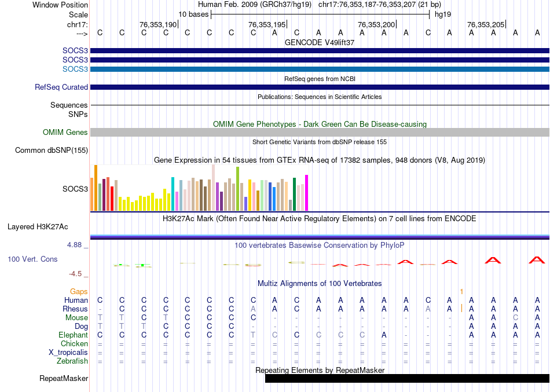Click 'Multiz Alignments of 100 Vertebrates' title
Image resolution: width=550 pixels, height=392 pixels.
(320, 284)
